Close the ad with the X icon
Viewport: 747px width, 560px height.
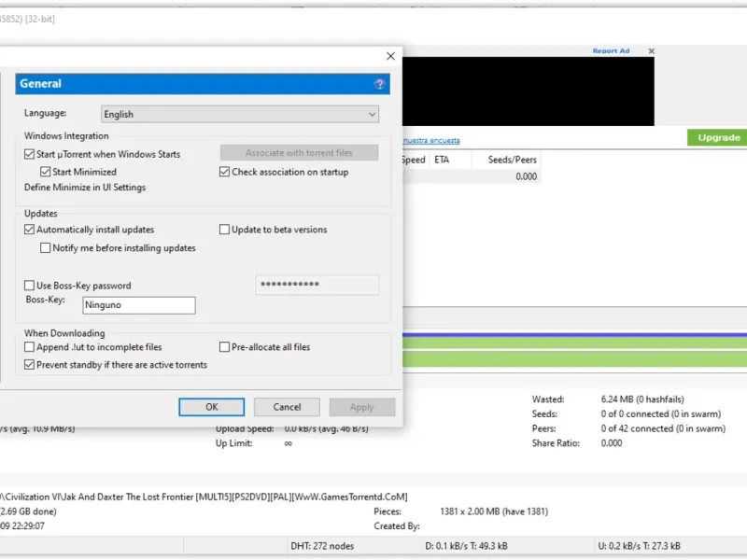[x=651, y=51]
